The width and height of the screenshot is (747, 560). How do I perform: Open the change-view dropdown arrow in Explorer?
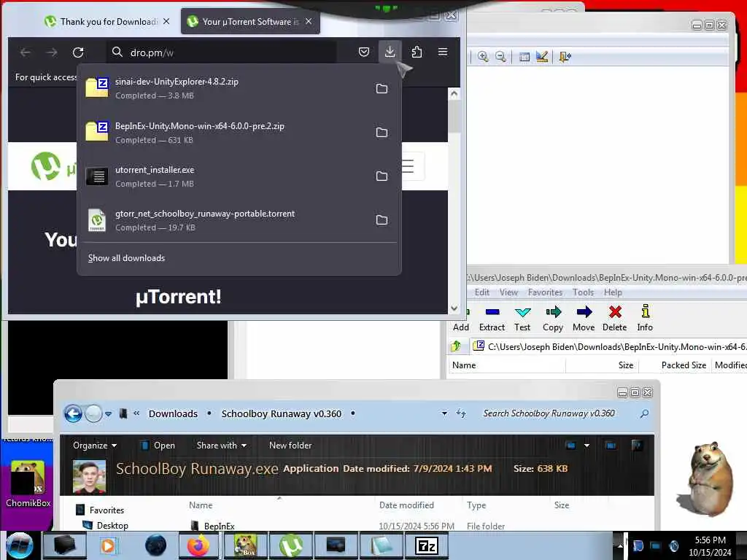[x=587, y=446]
